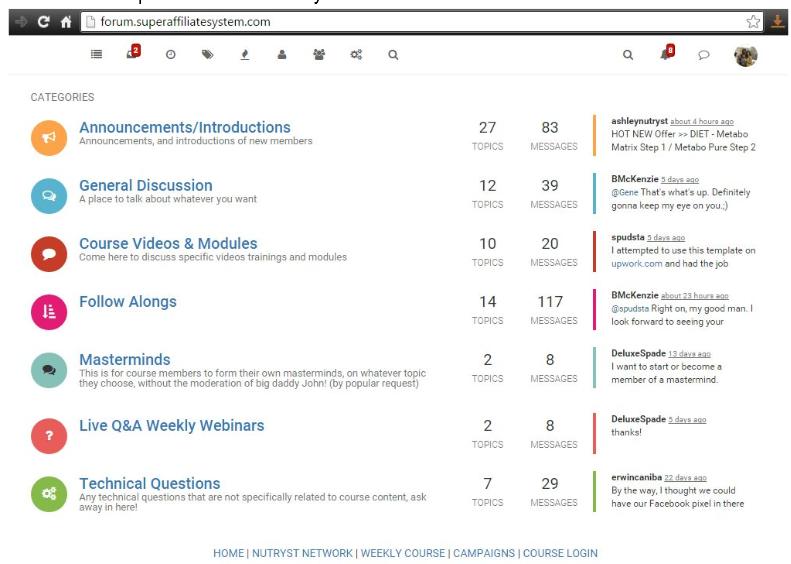Click the teal Masterminds category icon
The height and width of the screenshot is (564, 791).
(49, 370)
